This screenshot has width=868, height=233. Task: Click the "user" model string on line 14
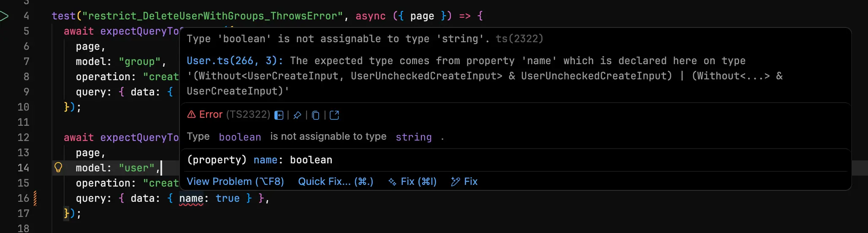coord(136,168)
